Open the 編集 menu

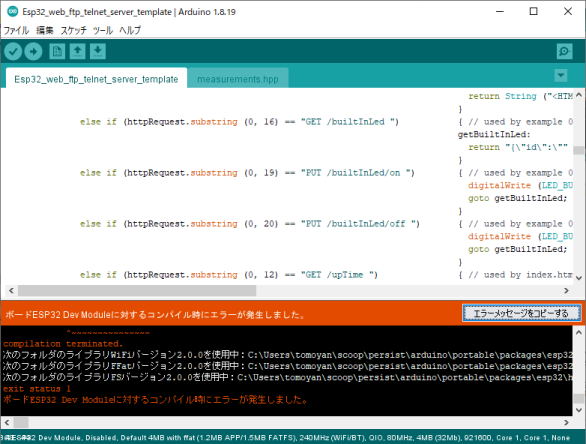point(45,30)
